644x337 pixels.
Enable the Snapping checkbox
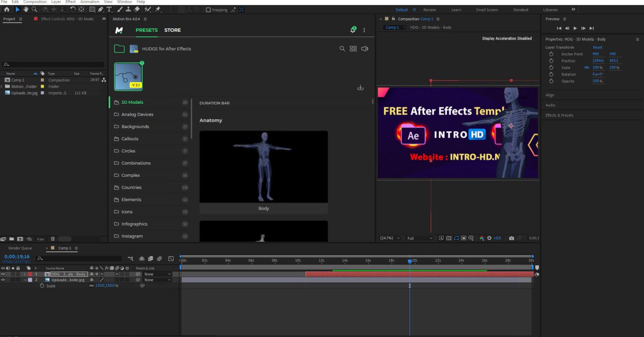pos(208,10)
